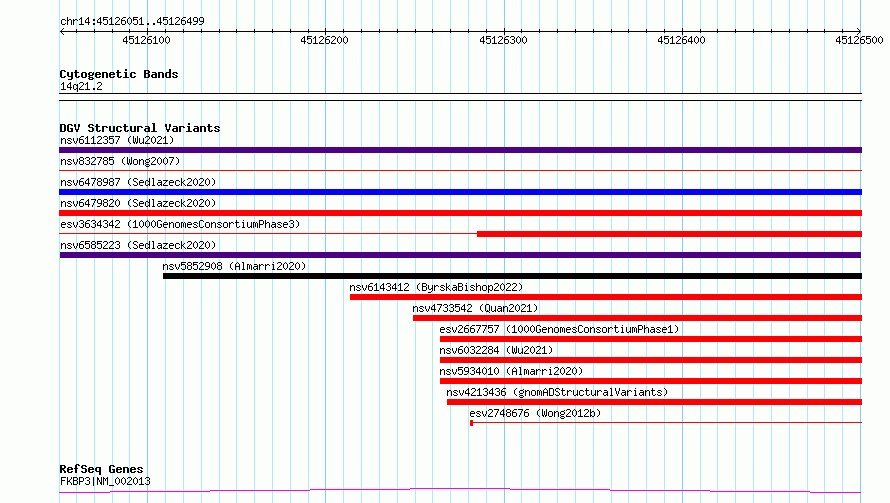This screenshot has width=890, height=503.
Task: Click the nsv832785 thin red line
Action: tap(460, 170)
